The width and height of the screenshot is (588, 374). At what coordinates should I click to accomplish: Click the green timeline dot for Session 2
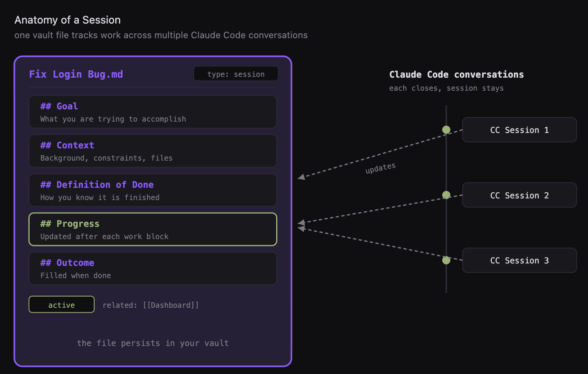point(446,195)
